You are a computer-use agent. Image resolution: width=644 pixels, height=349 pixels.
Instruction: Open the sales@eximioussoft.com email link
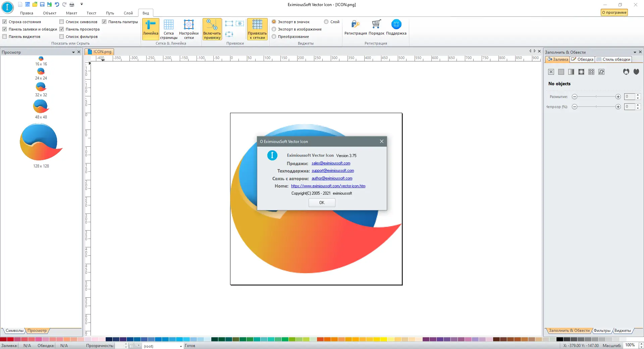pos(331,163)
